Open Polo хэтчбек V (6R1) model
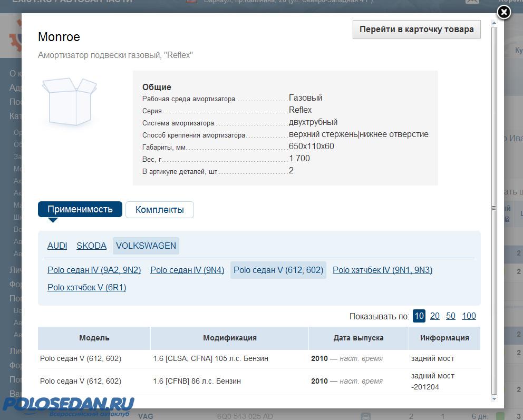This screenshot has width=523, height=420. (86, 287)
